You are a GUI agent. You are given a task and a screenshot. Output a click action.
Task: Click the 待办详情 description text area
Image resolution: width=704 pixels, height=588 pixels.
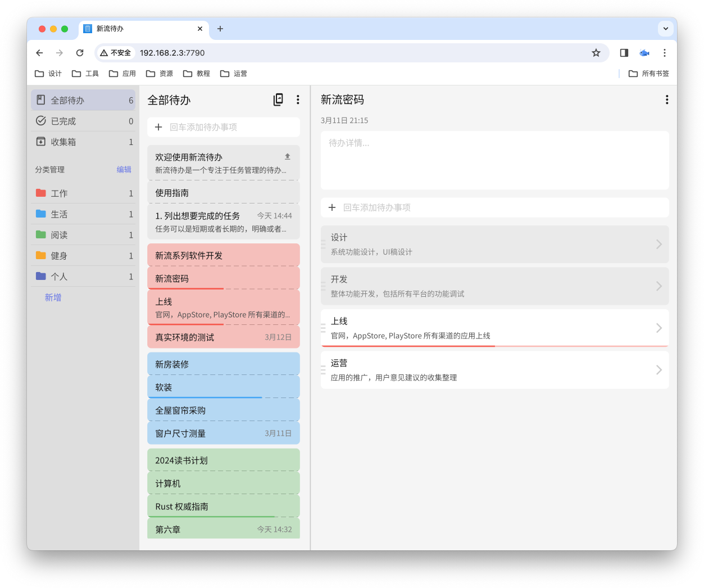pos(495,160)
